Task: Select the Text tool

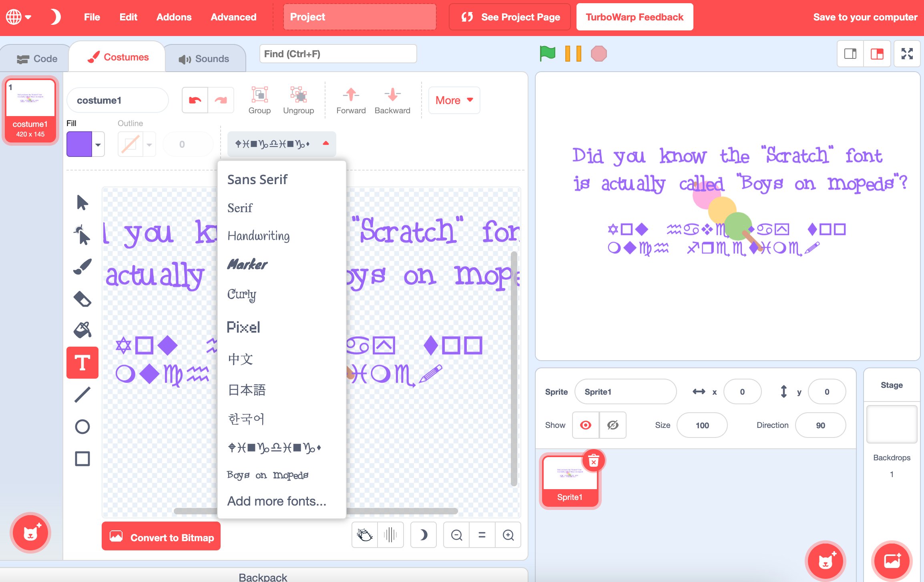Action: (82, 363)
